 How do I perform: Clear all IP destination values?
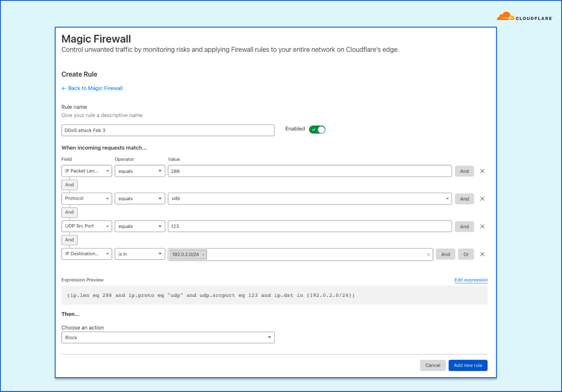click(428, 255)
